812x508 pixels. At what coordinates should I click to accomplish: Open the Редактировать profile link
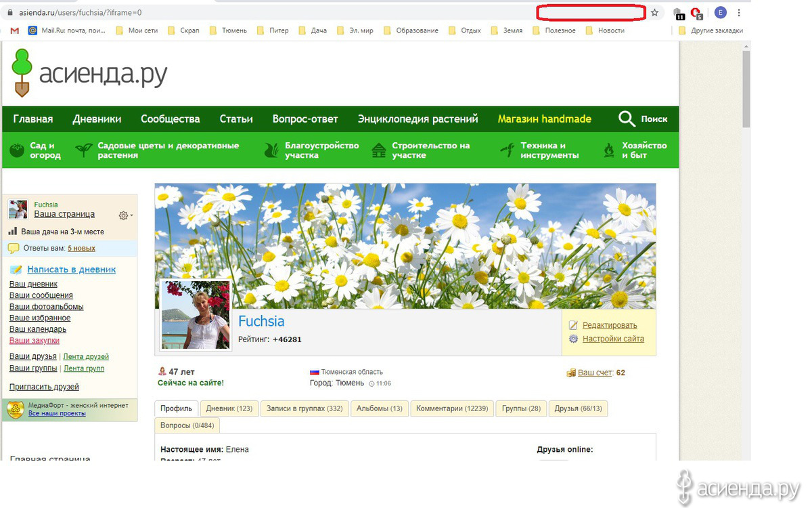610,325
